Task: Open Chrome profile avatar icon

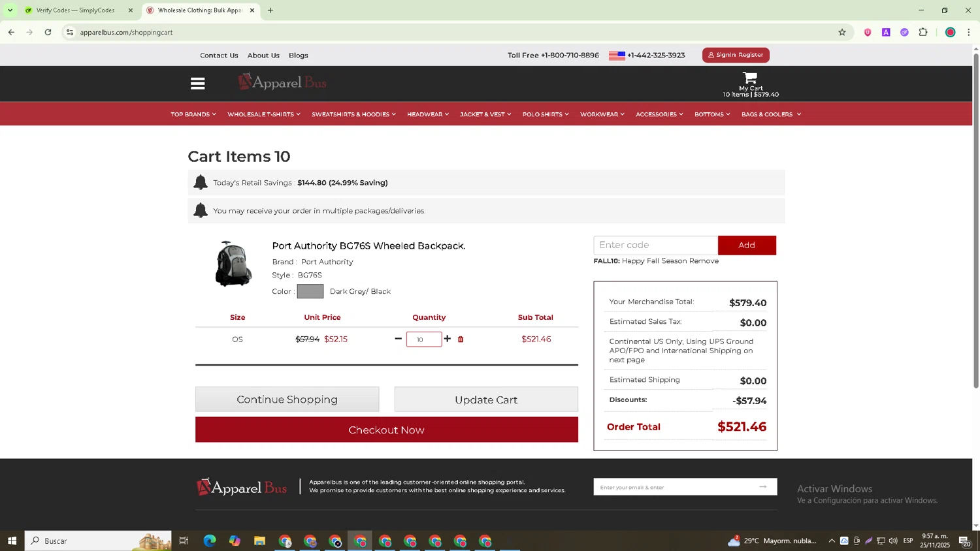Action: 951,32
